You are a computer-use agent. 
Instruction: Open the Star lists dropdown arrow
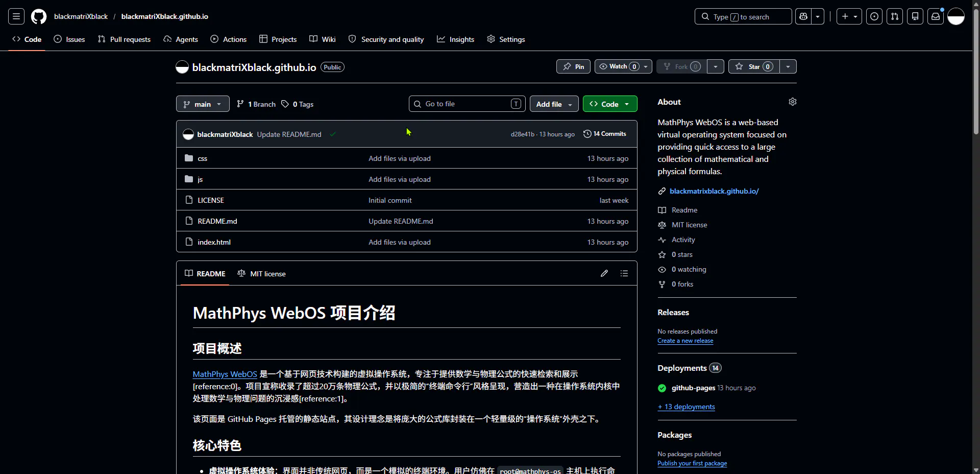click(788, 66)
